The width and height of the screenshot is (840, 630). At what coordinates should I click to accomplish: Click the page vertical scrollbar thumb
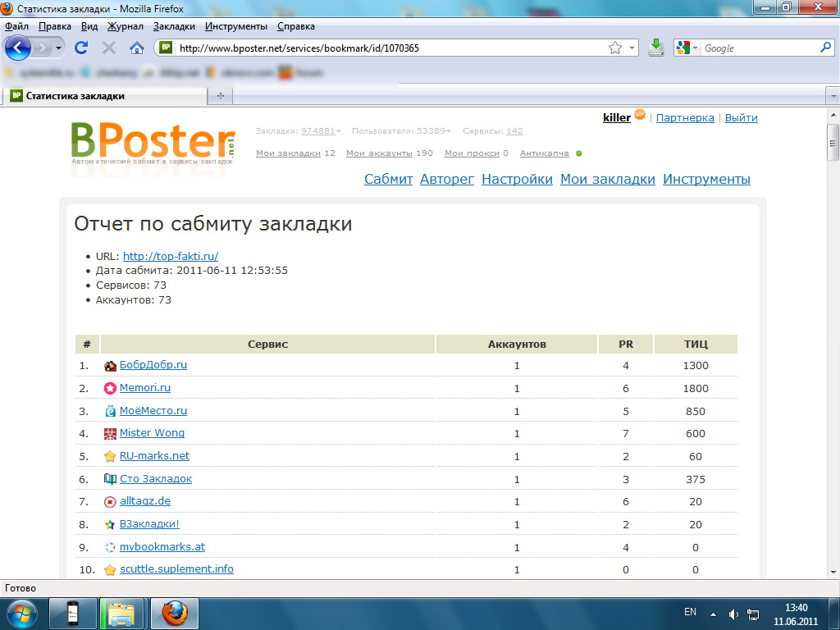tap(833, 143)
